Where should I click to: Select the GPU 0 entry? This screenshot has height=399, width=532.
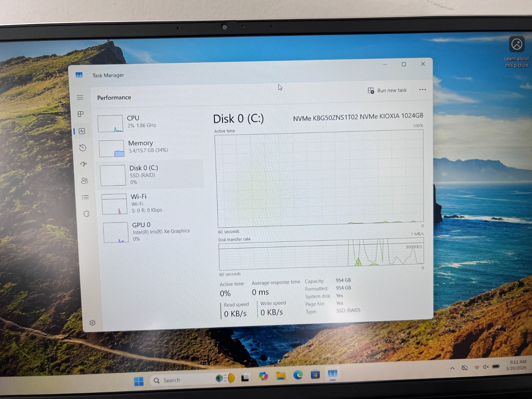[x=154, y=232]
